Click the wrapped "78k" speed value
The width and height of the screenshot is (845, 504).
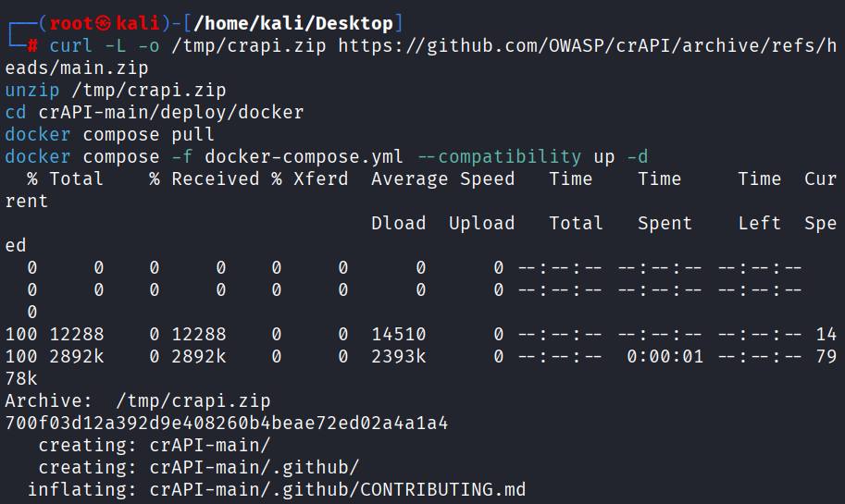tap(21, 378)
